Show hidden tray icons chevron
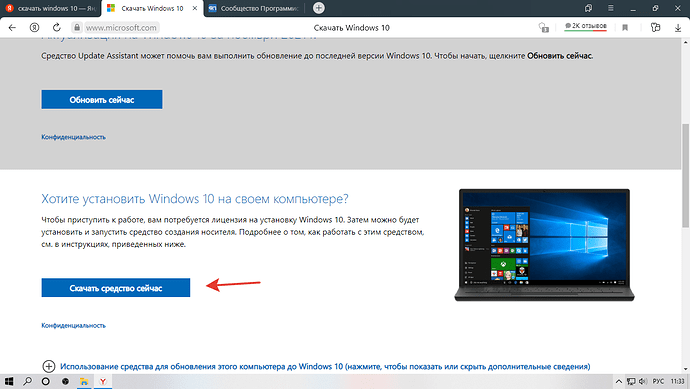The image size is (690, 389). 618,382
